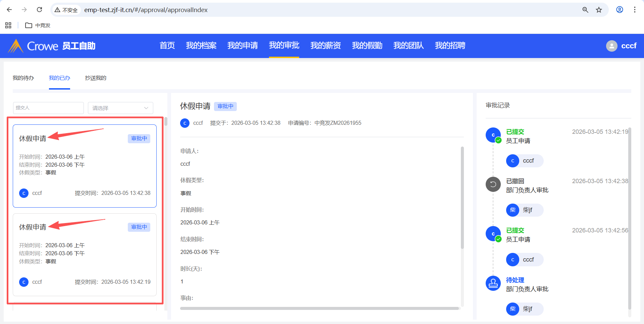This screenshot has width=644, height=324.
Task: Click the 提交人 search input field
Action: coord(48,108)
